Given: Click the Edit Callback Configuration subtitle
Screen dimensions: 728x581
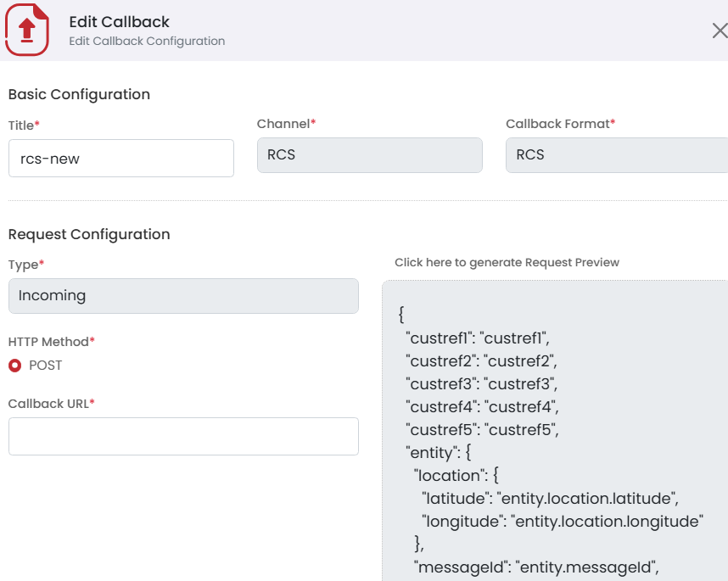Looking at the screenshot, I should (x=147, y=42).
